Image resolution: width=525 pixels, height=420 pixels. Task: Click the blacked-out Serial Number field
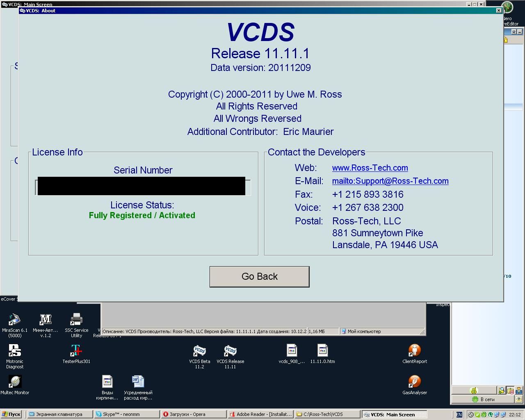click(x=142, y=186)
